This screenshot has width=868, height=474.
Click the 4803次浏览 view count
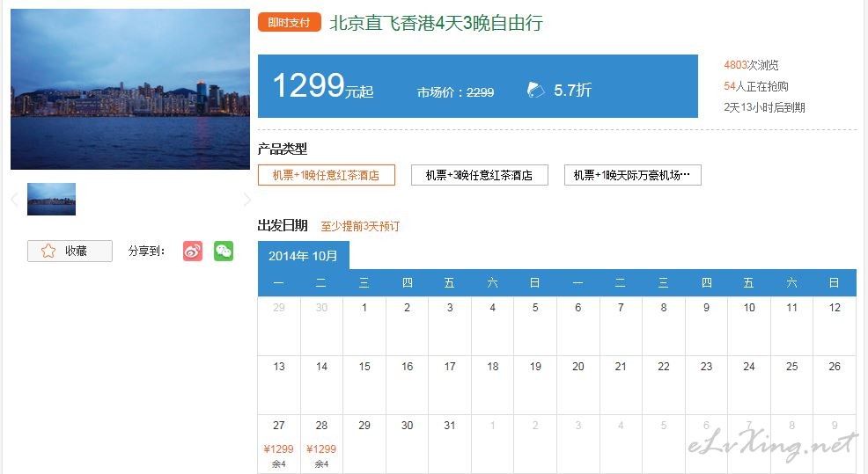click(x=751, y=65)
